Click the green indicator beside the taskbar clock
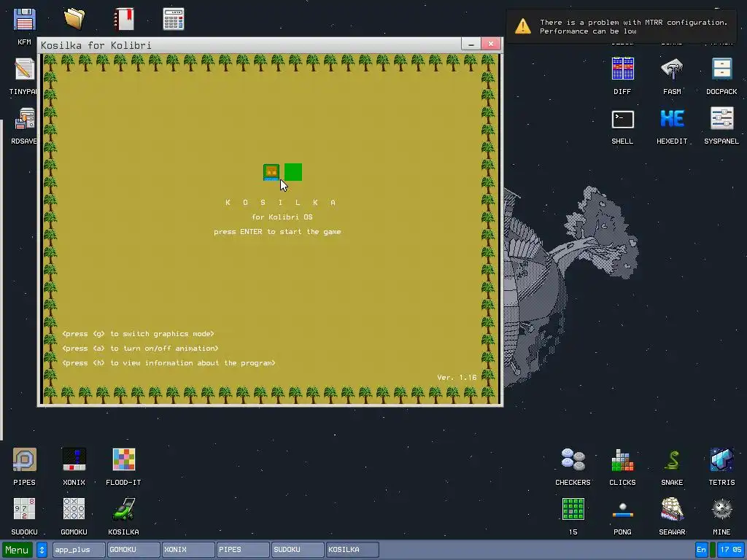Screen dimensions: 747x560 [x=713, y=550]
